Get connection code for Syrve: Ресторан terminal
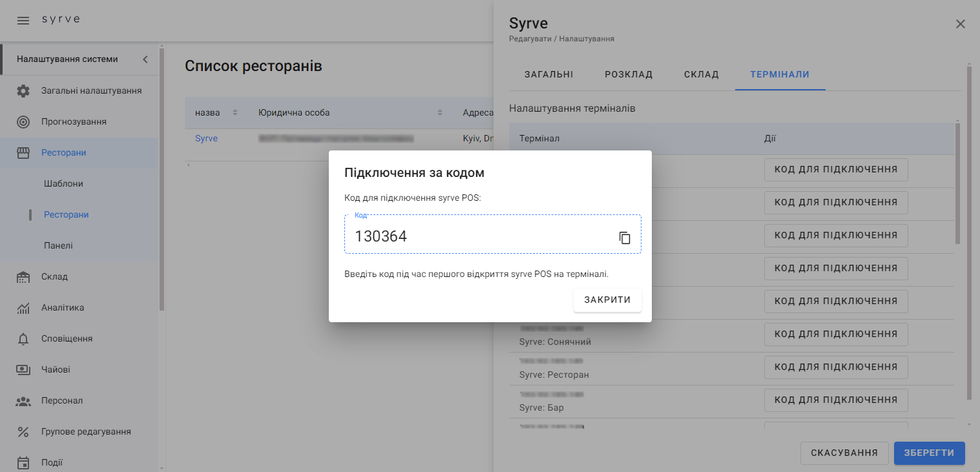 (836, 367)
